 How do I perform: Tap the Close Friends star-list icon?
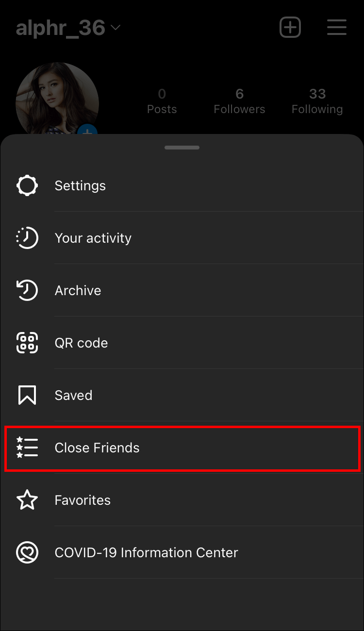click(x=27, y=448)
